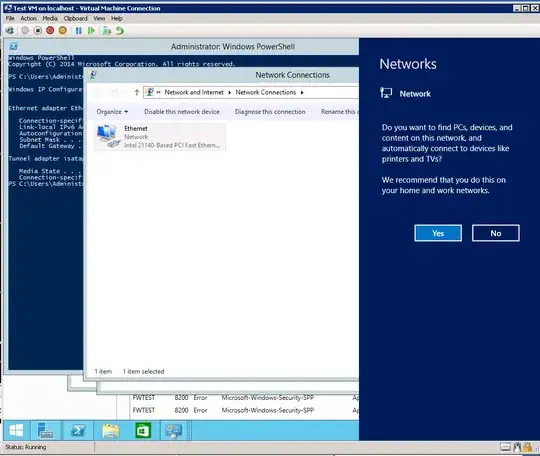Viewport: 540px width, 456px height.
Task: Click Network Connections breadcrumb
Action: (266, 92)
